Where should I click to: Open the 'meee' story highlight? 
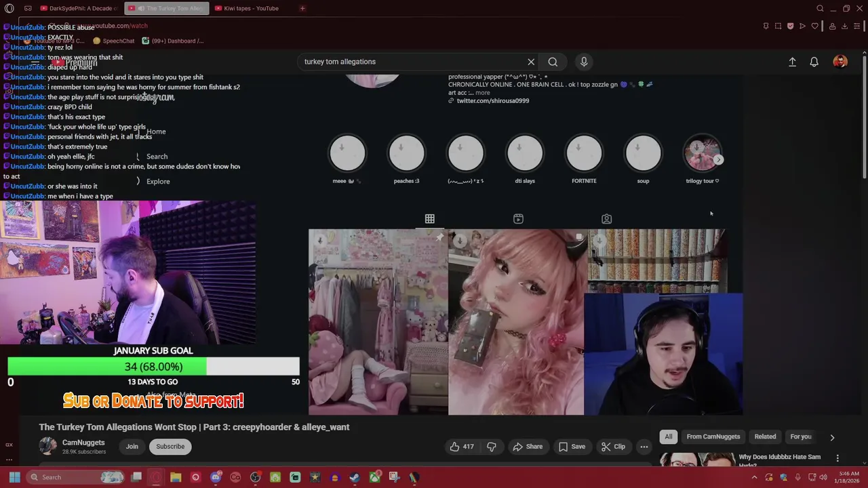pos(347,153)
